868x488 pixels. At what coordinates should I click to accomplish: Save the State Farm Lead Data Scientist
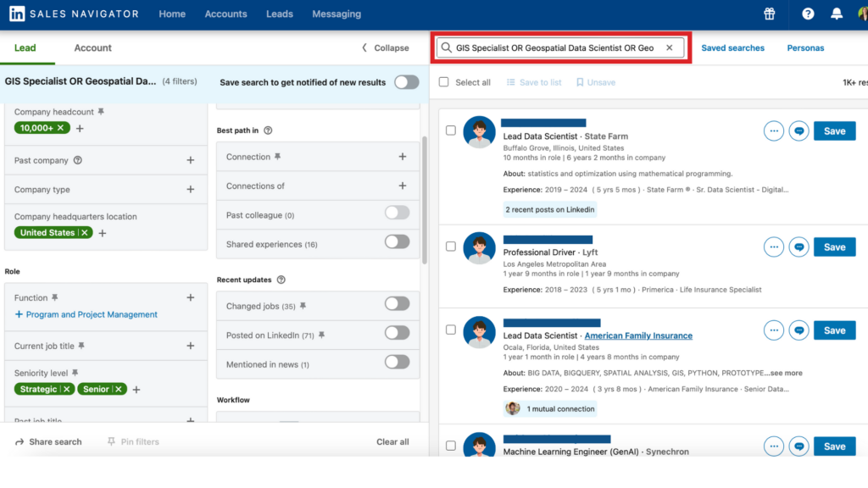coord(834,131)
